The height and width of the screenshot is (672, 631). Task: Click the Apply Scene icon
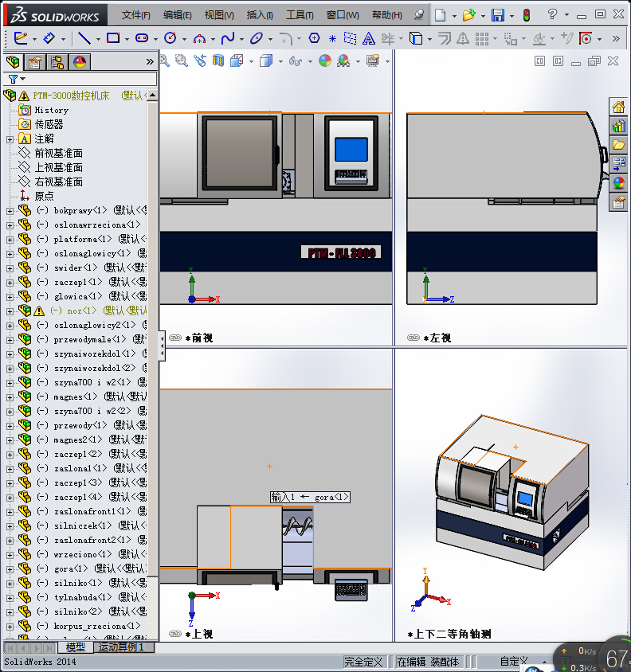[x=343, y=61]
